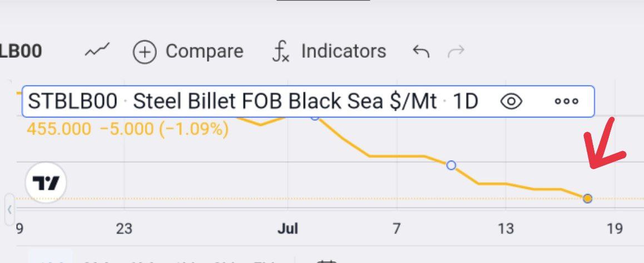
Task: Open the LB00 symbol search field
Action: tap(21, 51)
